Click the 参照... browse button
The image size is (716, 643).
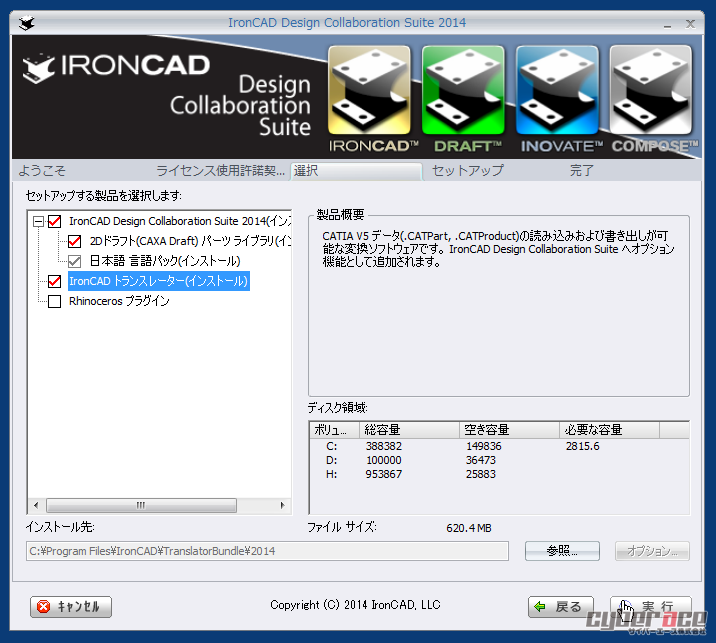click(x=562, y=551)
